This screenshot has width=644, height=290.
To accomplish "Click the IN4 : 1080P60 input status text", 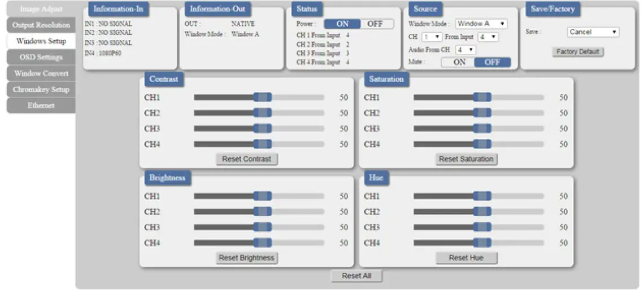I will click(x=103, y=54).
